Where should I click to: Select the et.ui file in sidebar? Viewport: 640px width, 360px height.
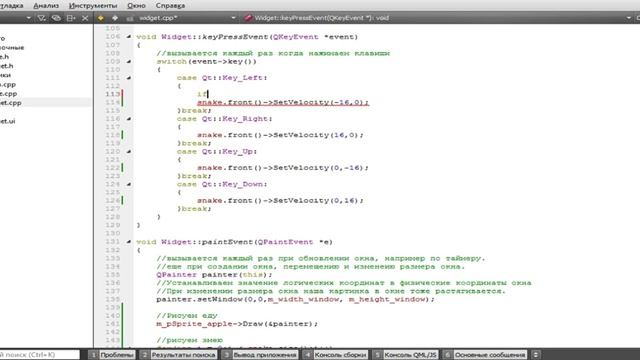7,121
